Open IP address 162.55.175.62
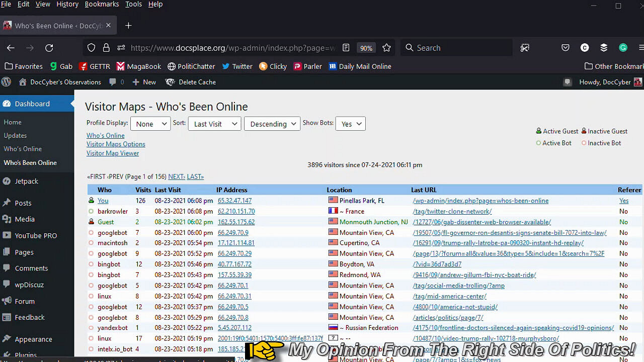 236,222
